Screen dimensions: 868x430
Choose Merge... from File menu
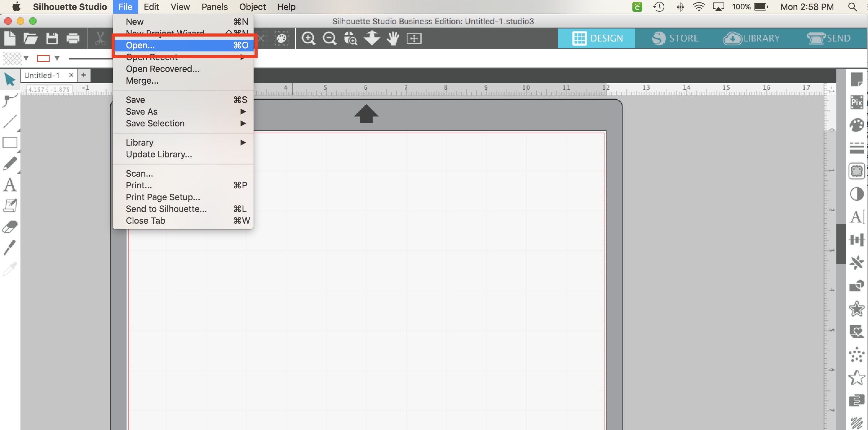coord(142,81)
